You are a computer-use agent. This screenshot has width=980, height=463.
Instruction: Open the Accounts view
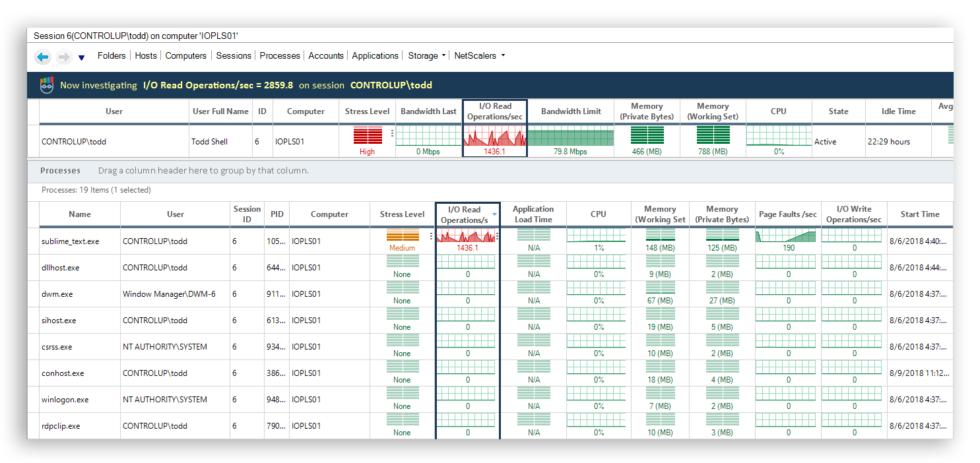pos(326,56)
